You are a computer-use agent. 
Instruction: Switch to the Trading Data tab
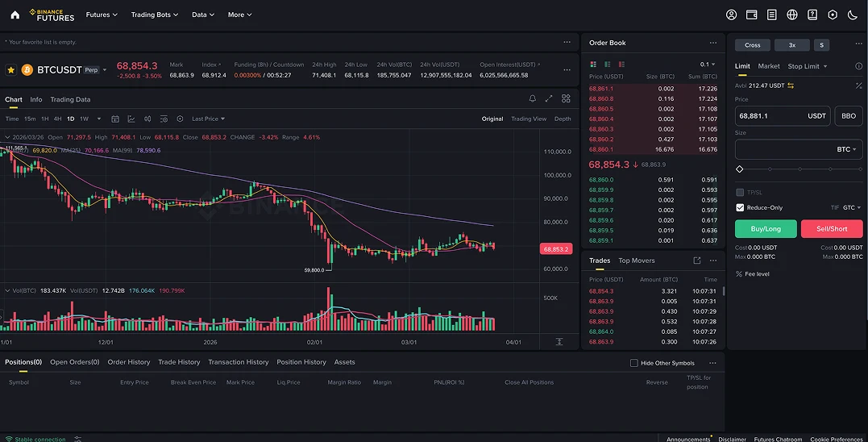[x=70, y=100]
